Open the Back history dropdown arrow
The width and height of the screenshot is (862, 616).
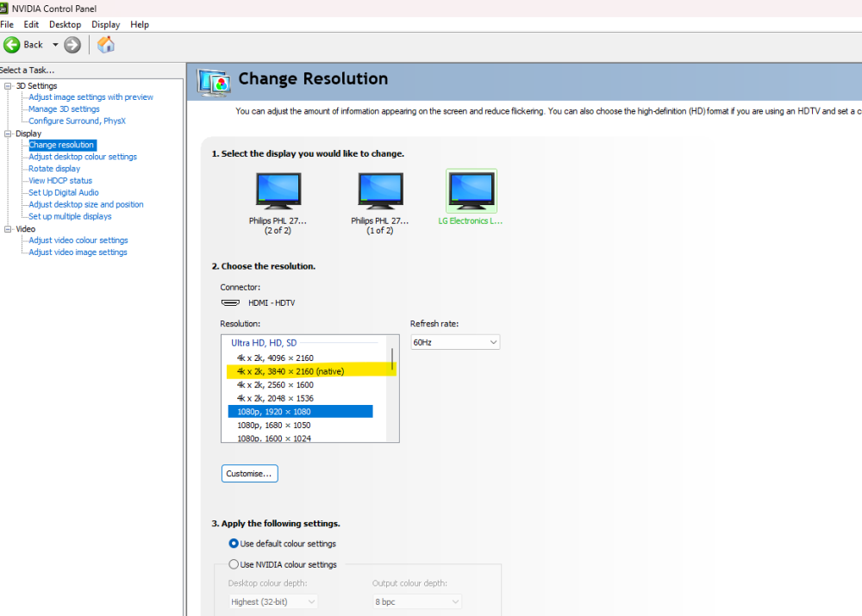coord(55,45)
